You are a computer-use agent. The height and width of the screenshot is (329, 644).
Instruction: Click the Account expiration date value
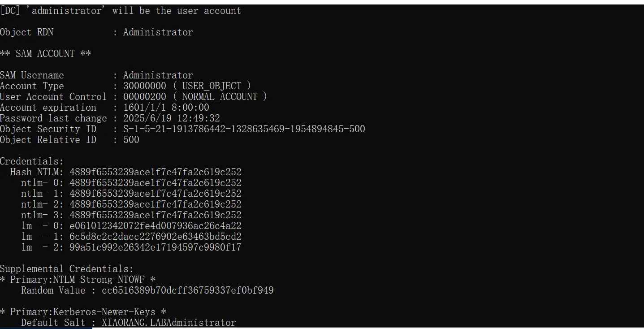[166, 108]
